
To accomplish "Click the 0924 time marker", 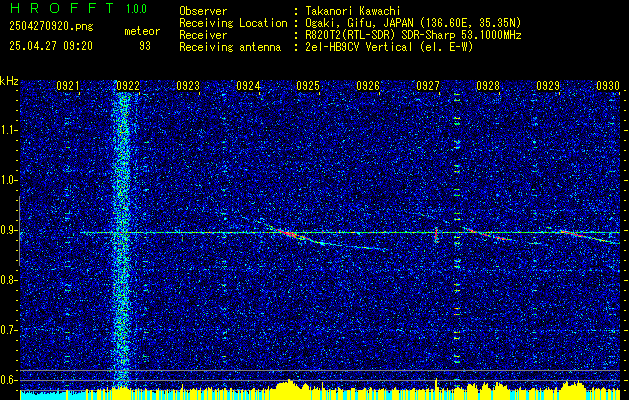I will click(x=248, y=85).
